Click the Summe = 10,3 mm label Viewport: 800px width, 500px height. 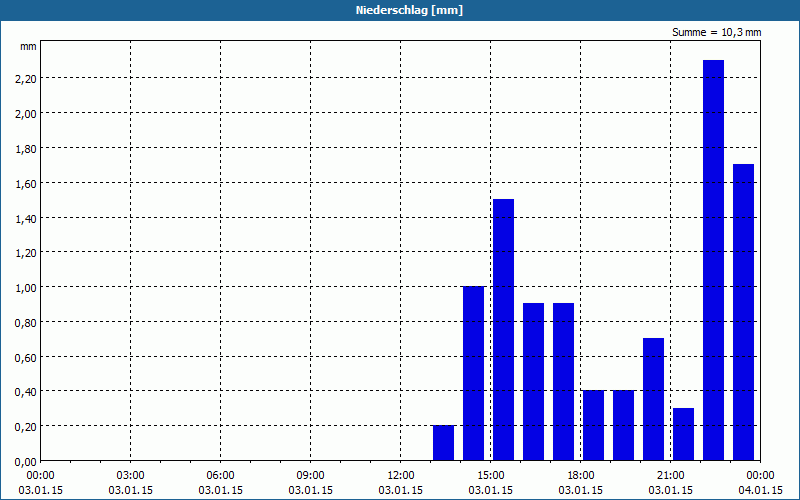(x=716, y=33)
